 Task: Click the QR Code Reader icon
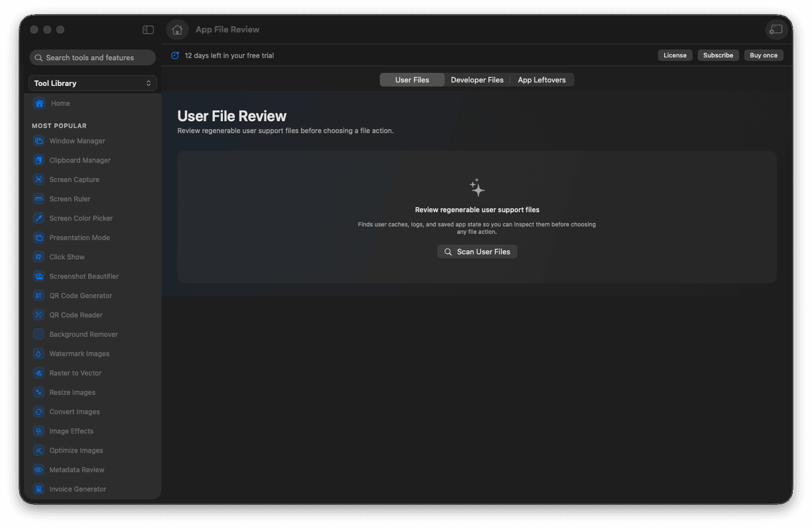click(x=39, y=315)
